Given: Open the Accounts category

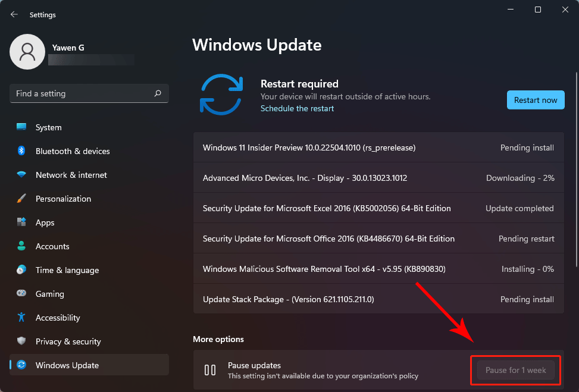Looking at the screenshot, I should coord(89,246).
